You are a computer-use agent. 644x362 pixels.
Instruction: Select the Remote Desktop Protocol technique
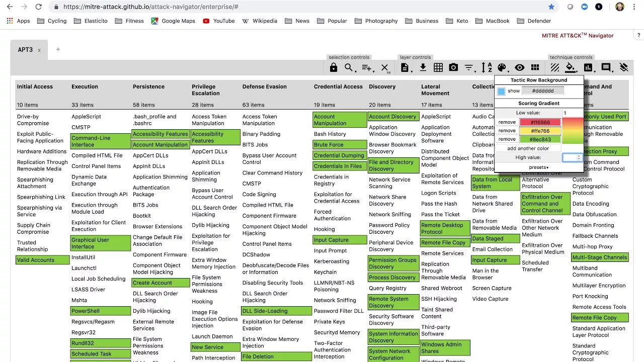point(445,229)
